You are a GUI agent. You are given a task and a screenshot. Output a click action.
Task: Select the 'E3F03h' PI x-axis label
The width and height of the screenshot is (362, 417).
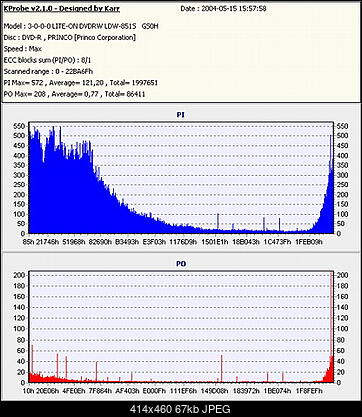154,242
